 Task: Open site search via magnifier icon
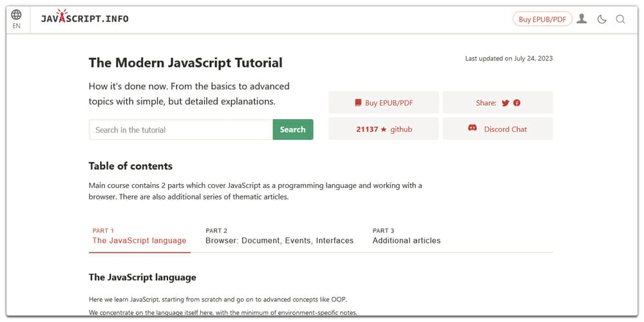pyautogui.click(x=620, y=19)
